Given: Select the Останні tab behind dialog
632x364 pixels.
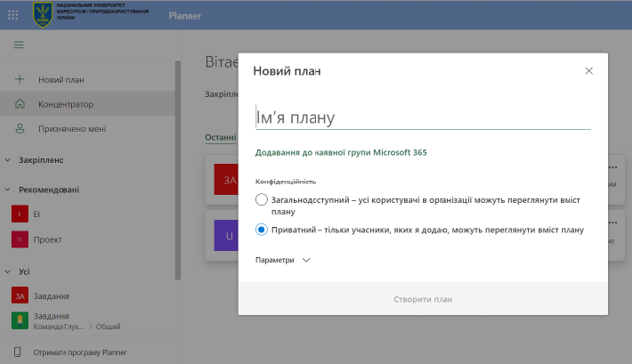Looking at the screenshot, I should tap(221, 137).
